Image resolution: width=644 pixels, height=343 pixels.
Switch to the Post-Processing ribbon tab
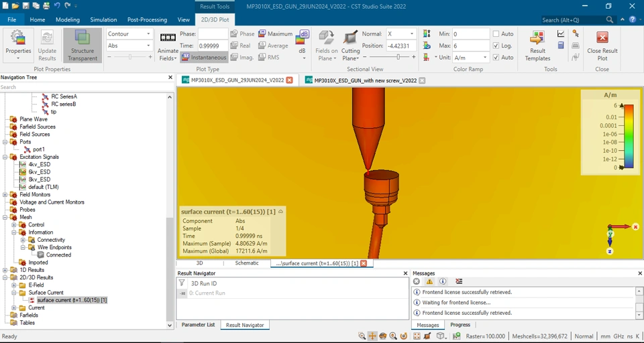click(x=147, y=19)
